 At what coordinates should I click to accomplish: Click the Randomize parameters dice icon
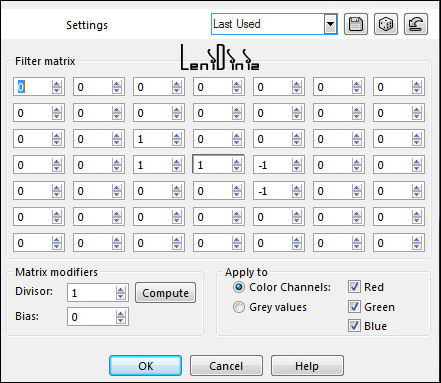(386, 24)
